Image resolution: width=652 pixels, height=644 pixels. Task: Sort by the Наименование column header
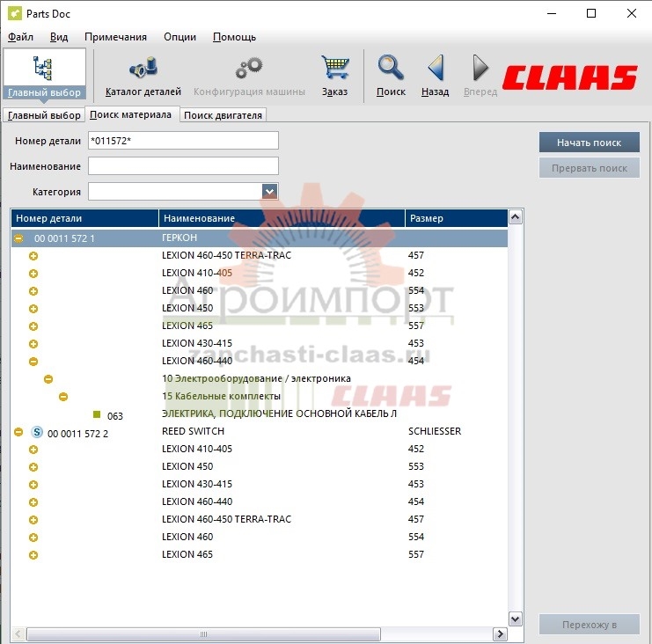coord(282,218)
